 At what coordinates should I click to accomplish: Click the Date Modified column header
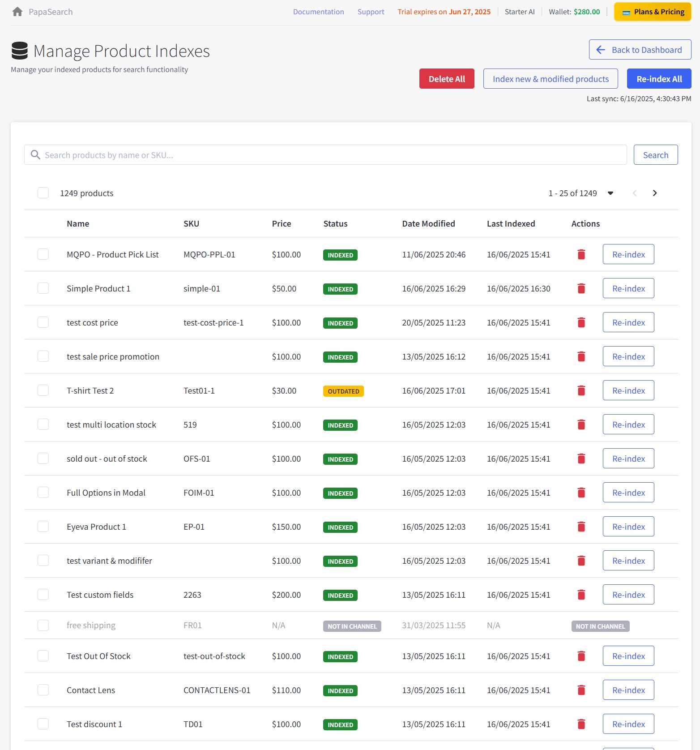(428, 223)
